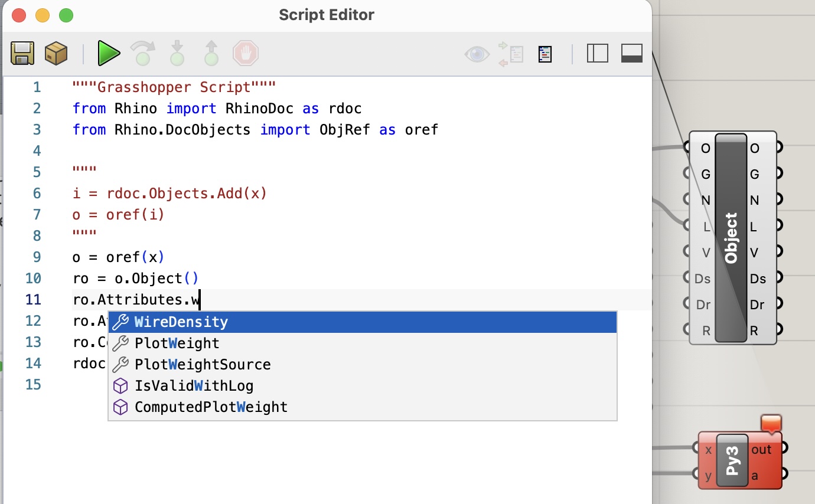The image size is (815, 504).
Task: Click the Step Into debug icon
Action: point(177,53)
